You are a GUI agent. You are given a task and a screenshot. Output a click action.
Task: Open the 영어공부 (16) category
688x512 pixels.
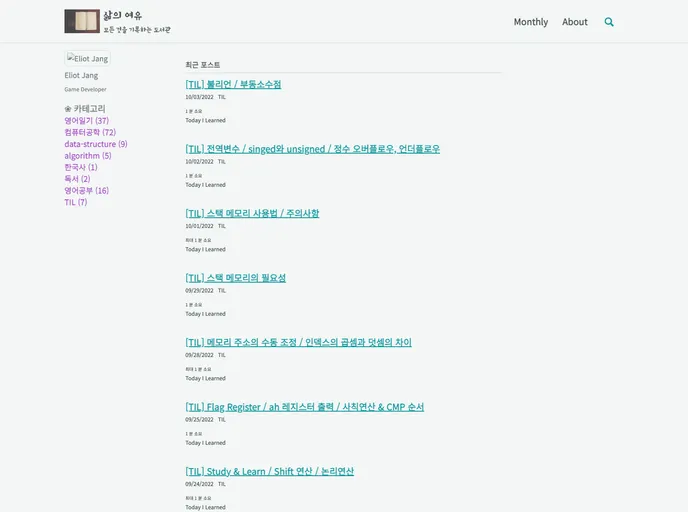pyautogui.click(x=86, y=191)
